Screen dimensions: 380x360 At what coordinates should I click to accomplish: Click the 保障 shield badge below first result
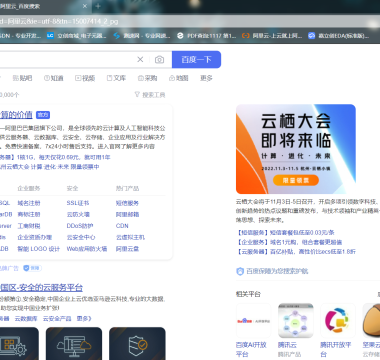(x=32, y=268)
